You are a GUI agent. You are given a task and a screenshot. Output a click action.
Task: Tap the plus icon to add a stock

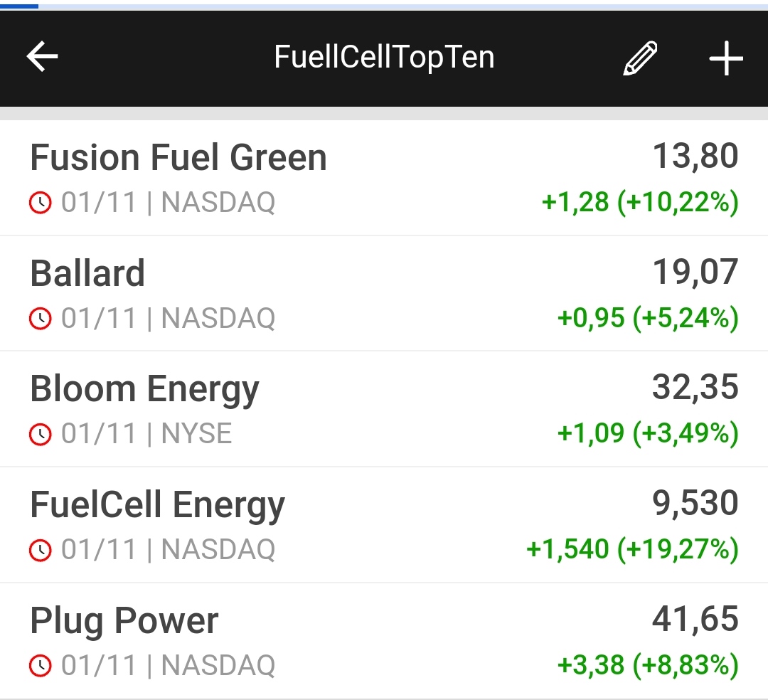pyautogui.click(x=726, y=58)
